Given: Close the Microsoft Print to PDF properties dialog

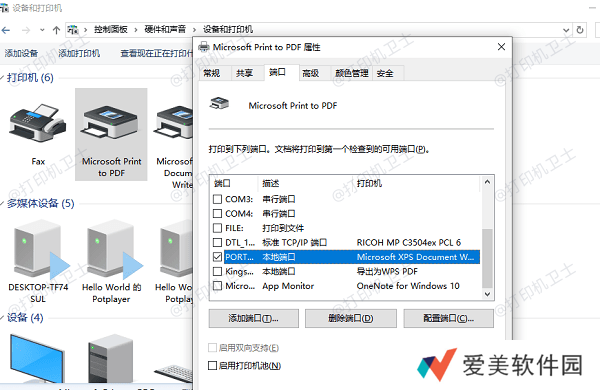Looking at the screenshot, I should point(501,47).
